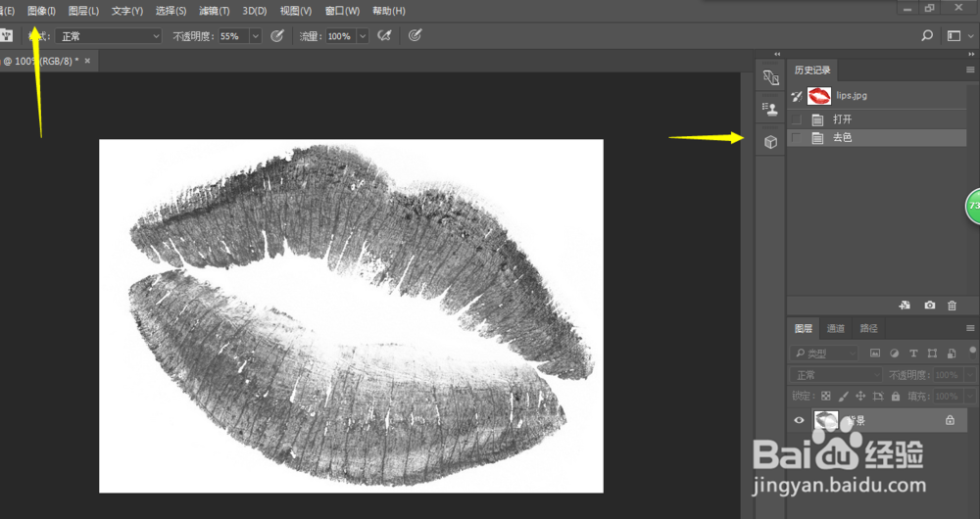980x519 pixels.
Task: Expand the workspace switcher dropdown arrow
Action: pyautogui.click(x=972, y=36)
